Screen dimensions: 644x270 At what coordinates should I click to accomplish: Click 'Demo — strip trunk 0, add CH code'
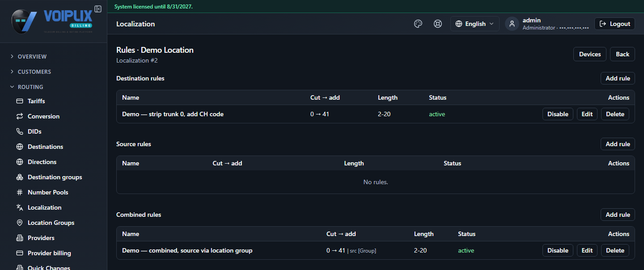pos(173,114)
